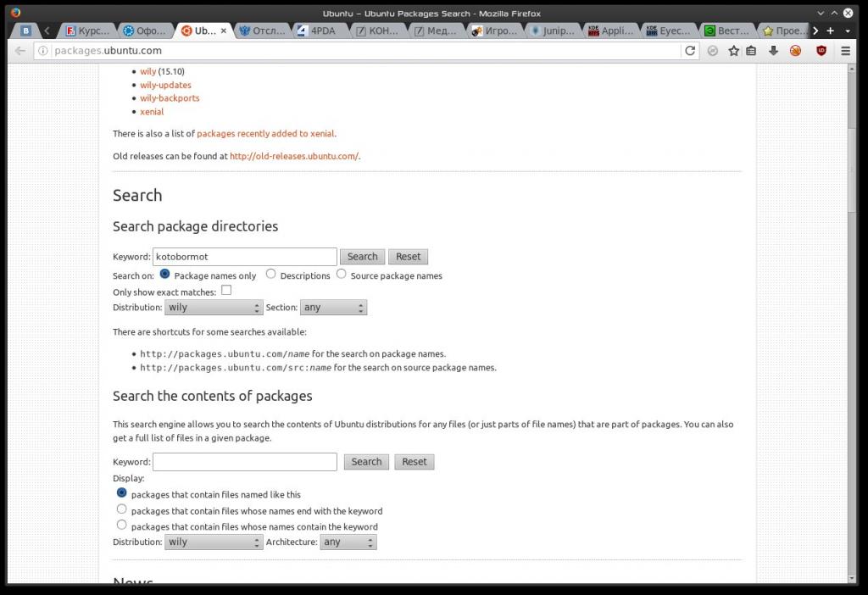
Task: Click the scrollbar up arrow
Action: pos(851,68)
